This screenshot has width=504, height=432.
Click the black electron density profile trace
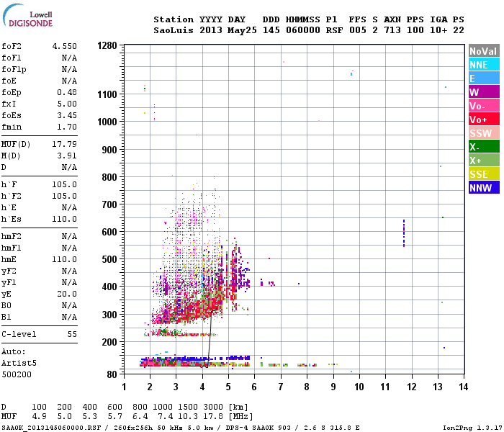coord(210,338)
